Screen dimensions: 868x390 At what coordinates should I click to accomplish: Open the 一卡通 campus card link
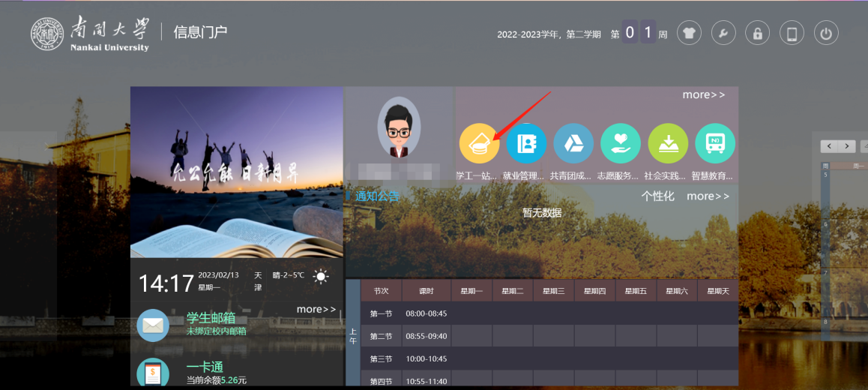pos(205,367)
